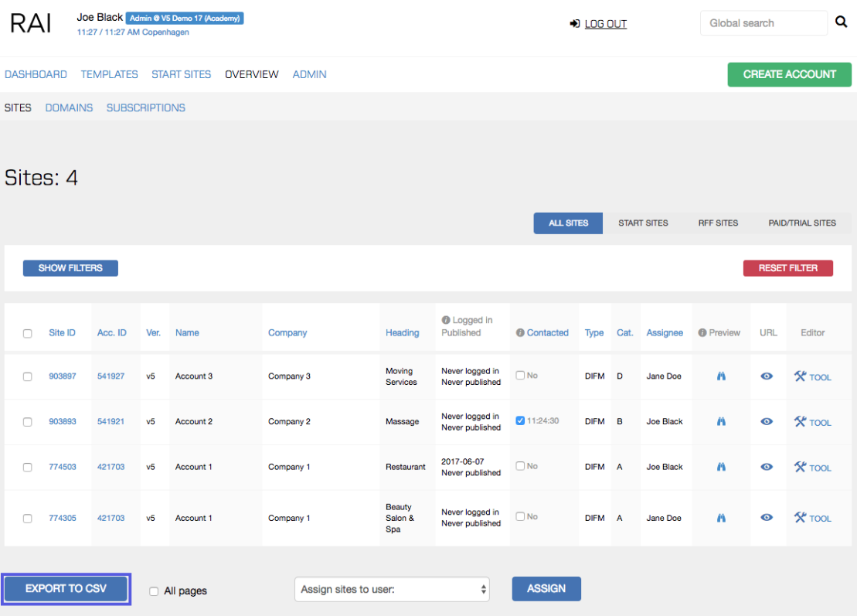Image resolution: width=857 pixels, height=616 pixels.
Task: Sort table by Type column
Action: pos(594,332)
